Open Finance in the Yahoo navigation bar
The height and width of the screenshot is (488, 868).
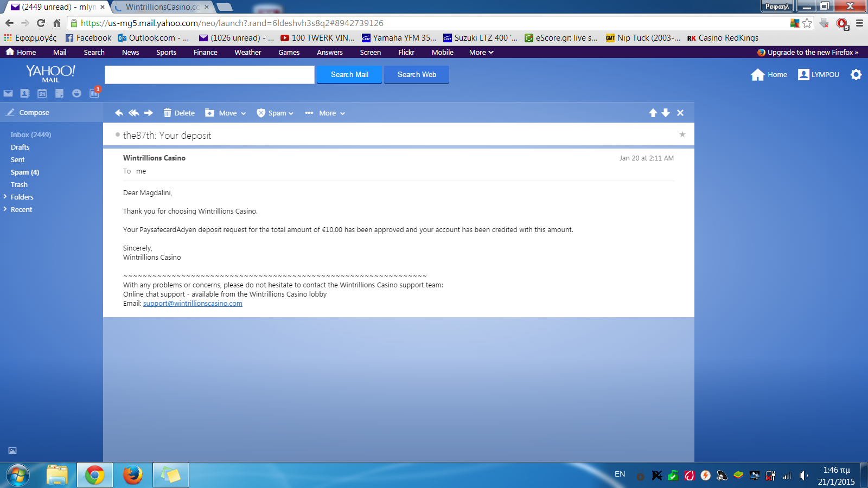click(206, 52)
